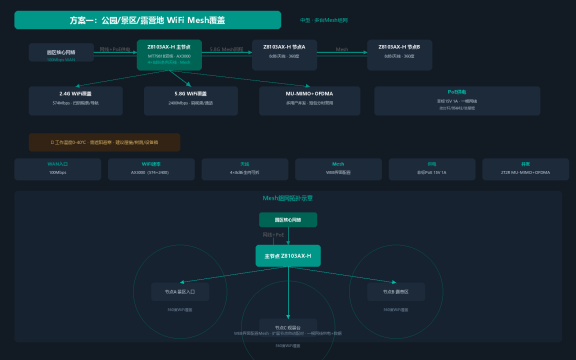Image resolution: width=576 pixels, height=360 pixels.
Task: Select the 节点A 景区入口 topology node
Action: pos(180,292)
